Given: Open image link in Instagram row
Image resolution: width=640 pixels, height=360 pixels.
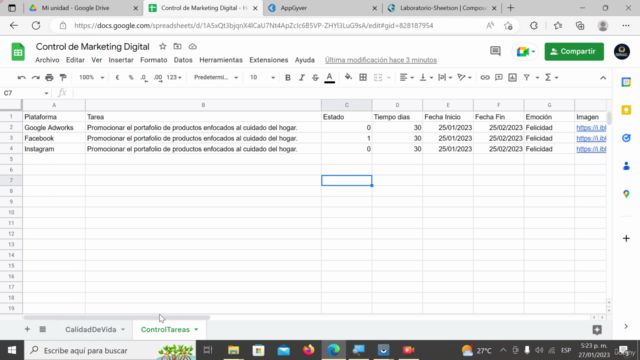Looking at the screenshot, I should 591,149.
